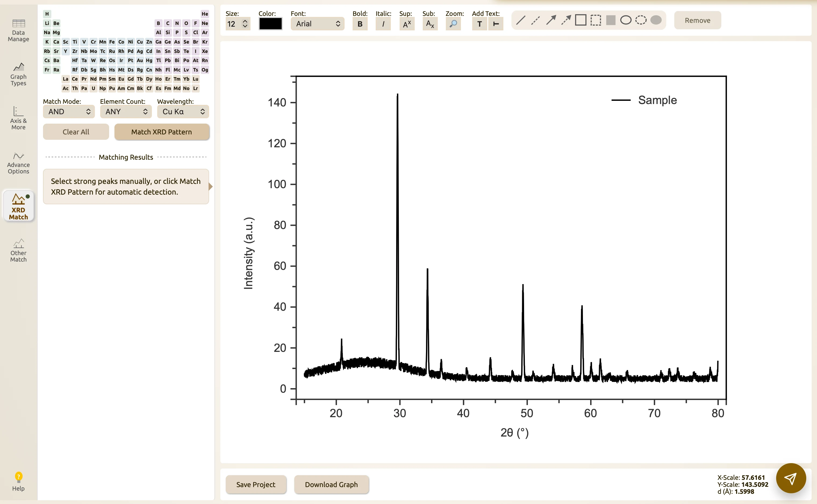817x504 pixels.
Task: Toggle element U in actinide row
Action: point(93,88)
